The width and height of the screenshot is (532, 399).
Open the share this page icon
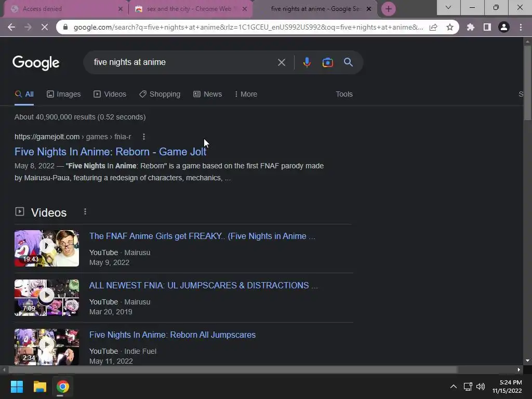[x=433, y=27]
